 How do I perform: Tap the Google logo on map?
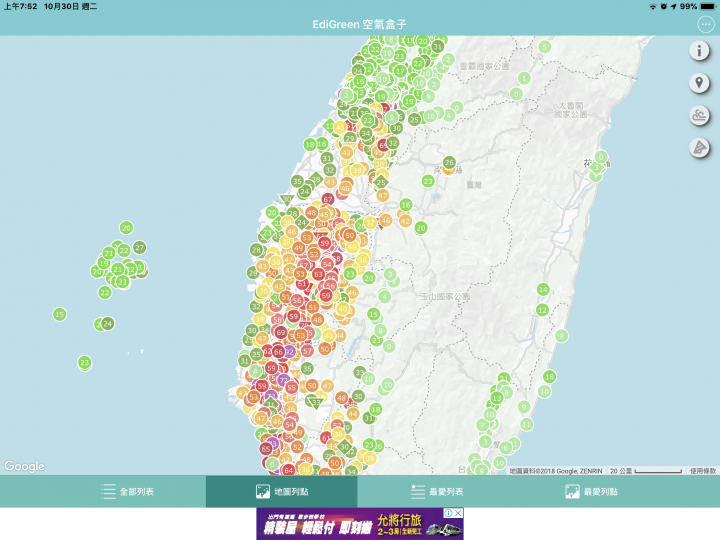click(x=24, y=466)
